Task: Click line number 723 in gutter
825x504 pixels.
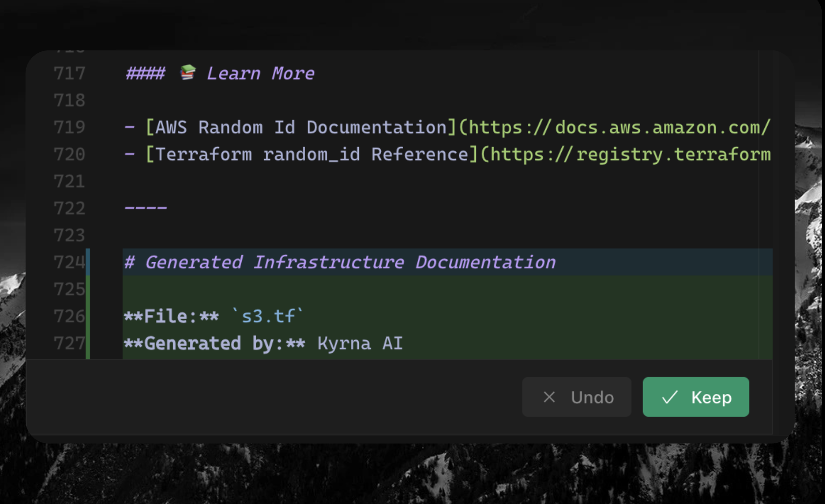Action: [x=70, y=236]
